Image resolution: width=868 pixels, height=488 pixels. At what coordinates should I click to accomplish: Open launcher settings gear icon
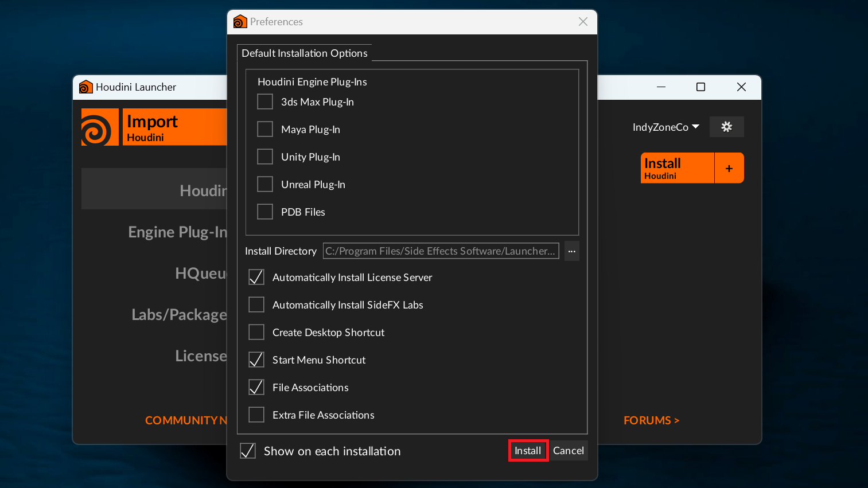point(726,127)
